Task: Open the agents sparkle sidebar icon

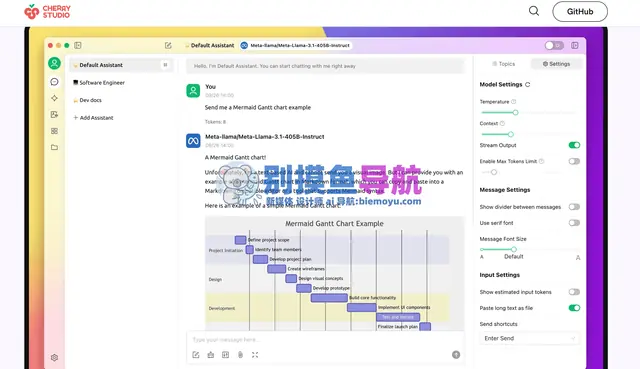Action: click(x=54, y=98)
